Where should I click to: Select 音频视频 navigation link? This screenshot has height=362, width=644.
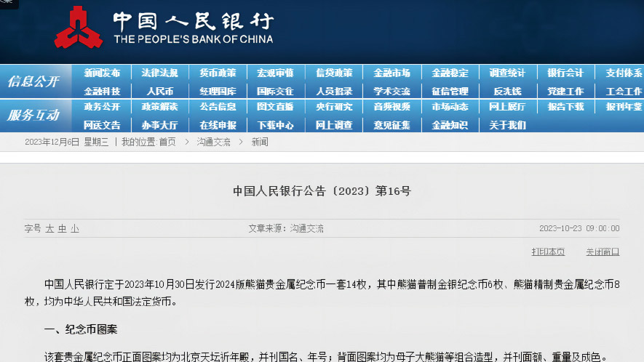point(391,107)
